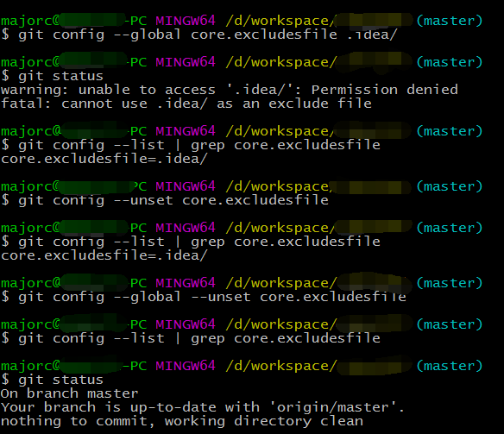Click the 'Your branch is up-to-date' line
Viewport: 504px width, 434px height.
(203, 407)
